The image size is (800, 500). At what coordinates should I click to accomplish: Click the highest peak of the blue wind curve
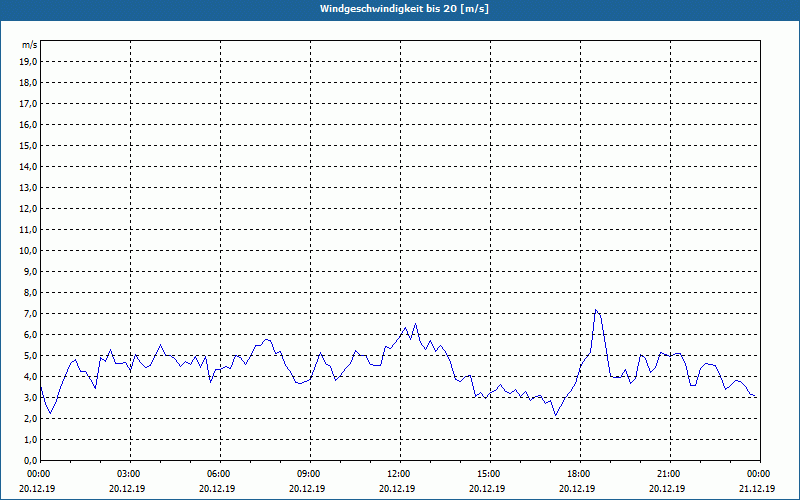click(595, 310)
